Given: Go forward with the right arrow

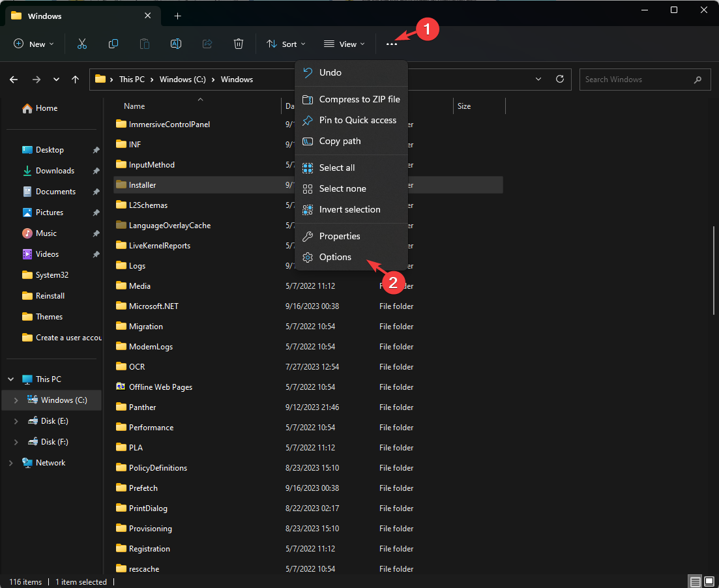Looking at the screenshot, I should pos(37,80).
